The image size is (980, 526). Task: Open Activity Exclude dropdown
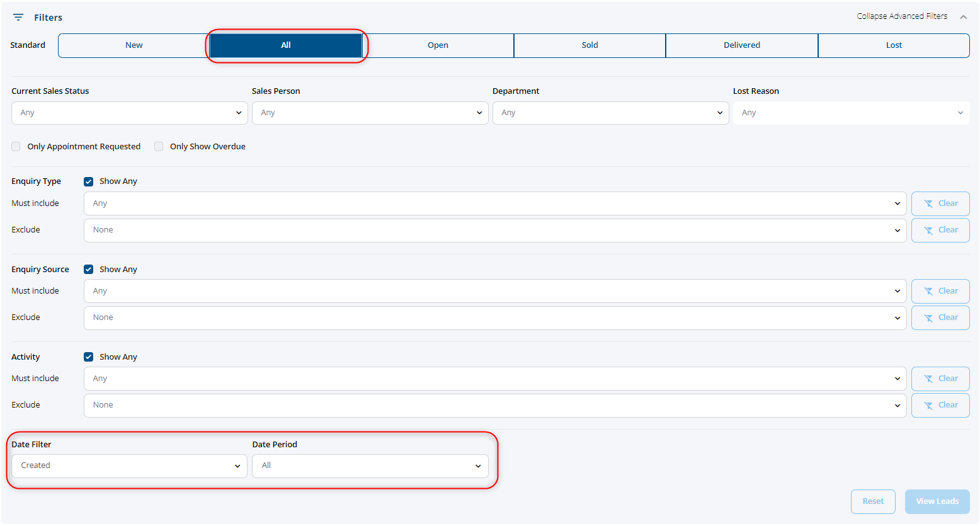point(495,405)
